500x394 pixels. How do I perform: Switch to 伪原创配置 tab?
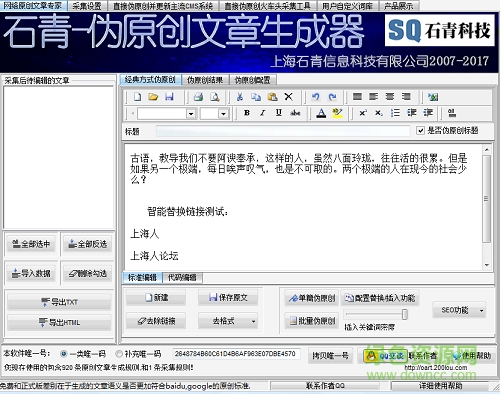click(x=253, y=80)
